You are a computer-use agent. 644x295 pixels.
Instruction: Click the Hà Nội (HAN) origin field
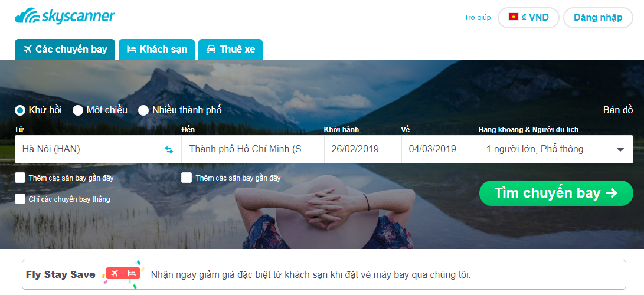click(x=98, y=149)
